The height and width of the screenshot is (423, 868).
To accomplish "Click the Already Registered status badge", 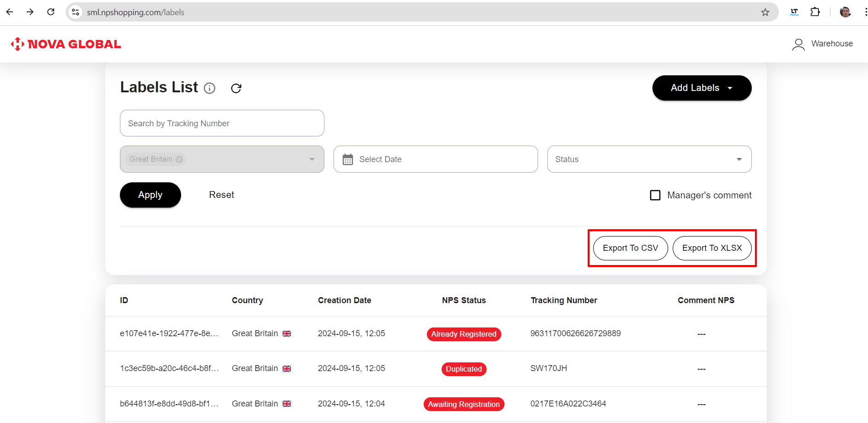I will pyautogui.click(x=464, y=334).
